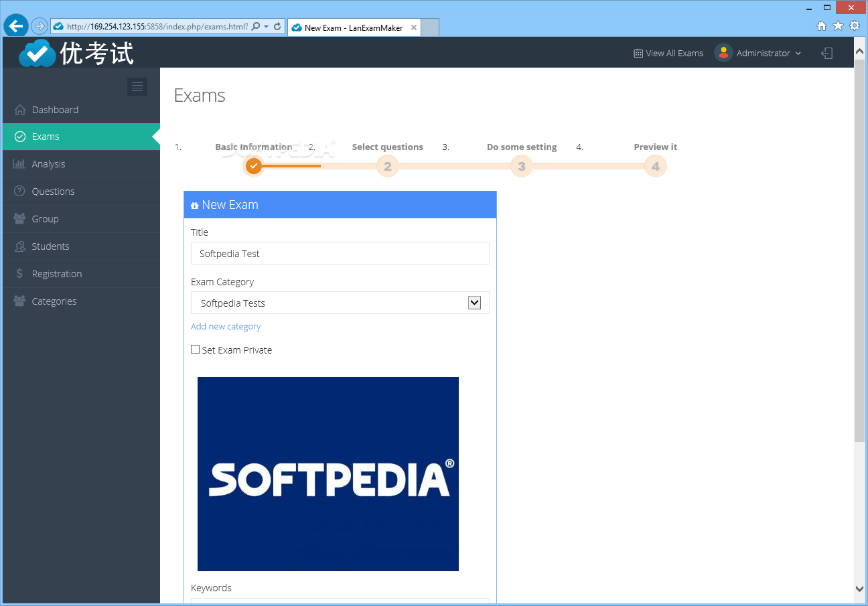Open Registration in the sidebar
This screenshot has height=606, width=868.
pos(81,274)
